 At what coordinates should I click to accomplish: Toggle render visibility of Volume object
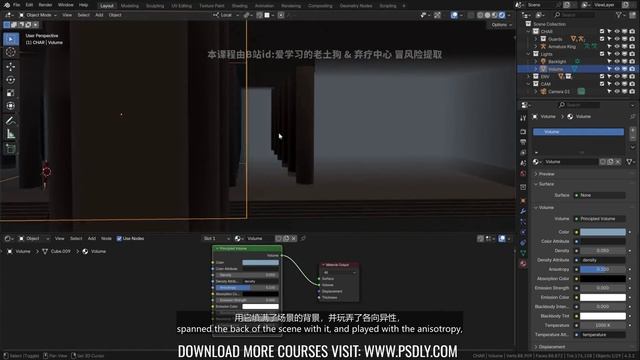(632, 69)
